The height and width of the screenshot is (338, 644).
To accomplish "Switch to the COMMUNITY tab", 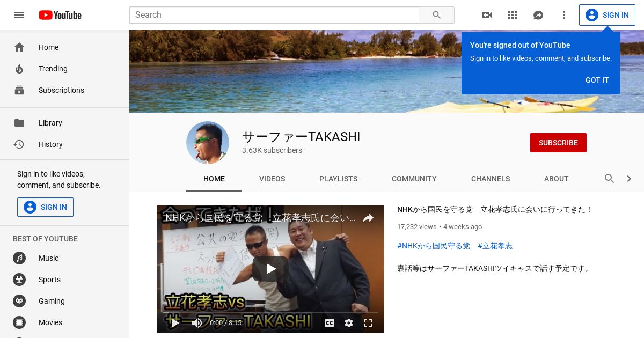I will pyautogui.click(x=414, y=179).
